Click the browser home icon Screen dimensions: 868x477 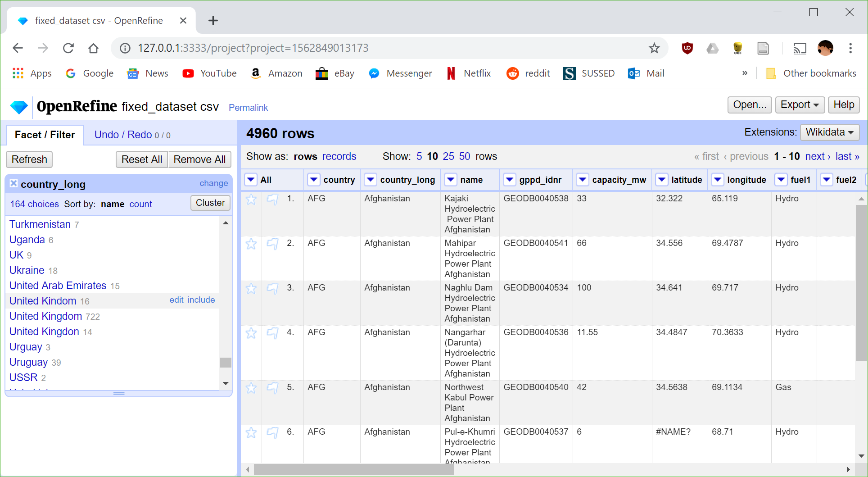[x=93, y=48]
